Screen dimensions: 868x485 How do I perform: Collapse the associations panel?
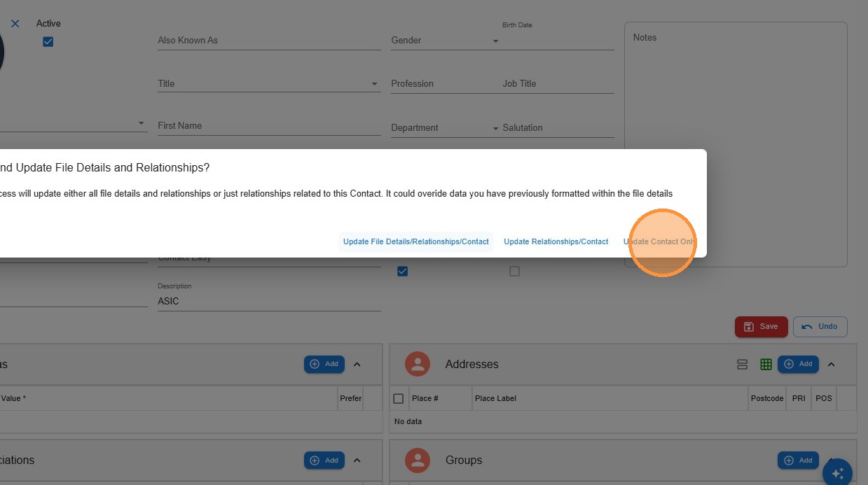tap(357, 461)
